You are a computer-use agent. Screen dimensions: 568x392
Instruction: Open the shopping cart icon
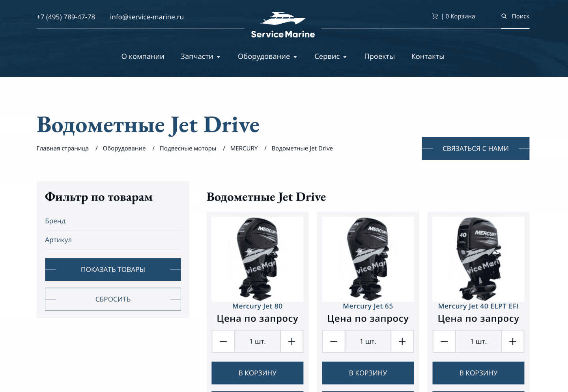tap(435, 16)
